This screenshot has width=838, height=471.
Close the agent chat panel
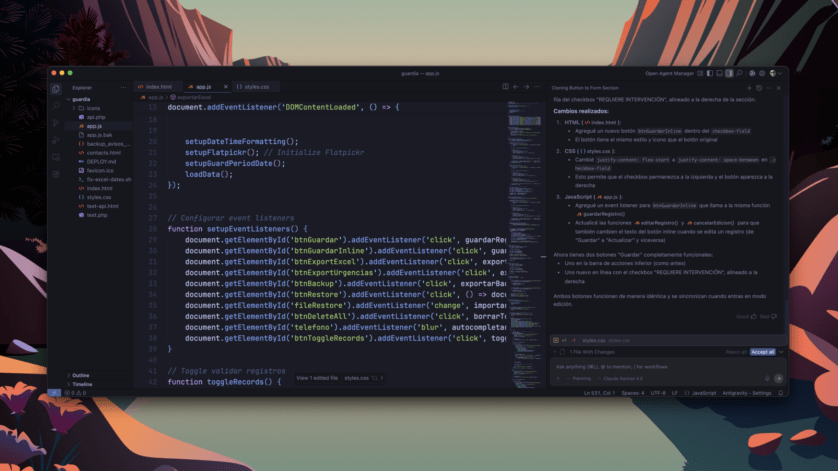(x=779, y=88)
